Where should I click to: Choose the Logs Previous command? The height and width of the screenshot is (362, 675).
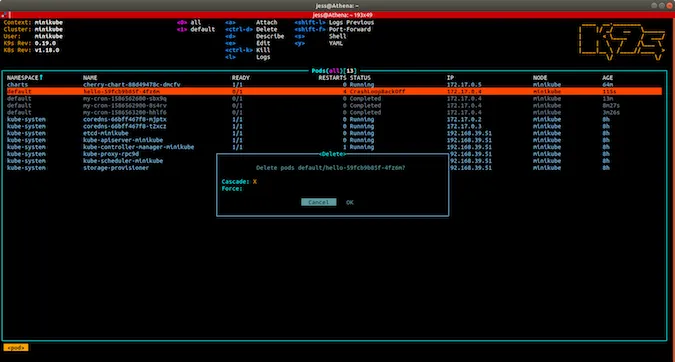tap(351, 22)
